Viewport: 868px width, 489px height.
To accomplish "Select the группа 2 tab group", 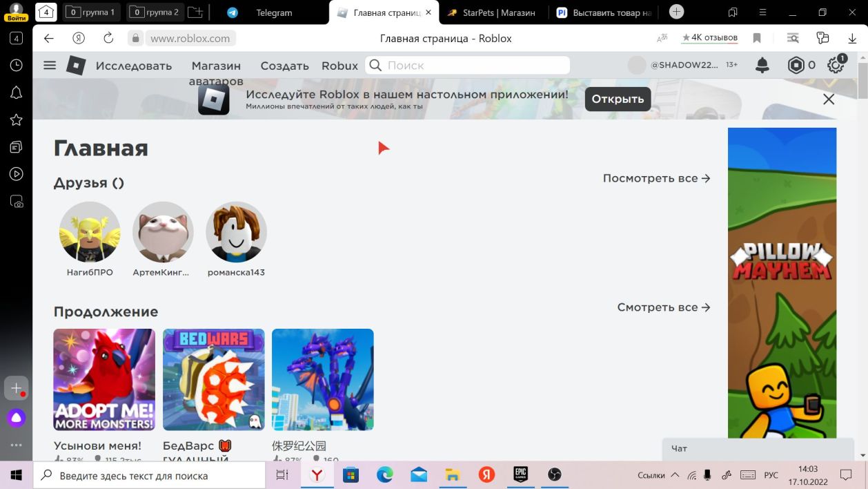I will (x=155, y=12).
